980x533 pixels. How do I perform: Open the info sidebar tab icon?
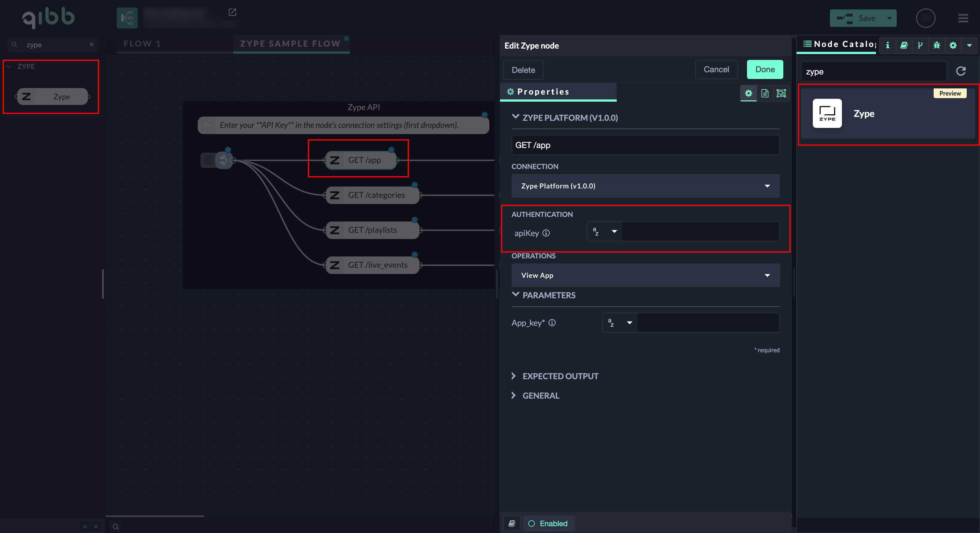tap(888, 45)
